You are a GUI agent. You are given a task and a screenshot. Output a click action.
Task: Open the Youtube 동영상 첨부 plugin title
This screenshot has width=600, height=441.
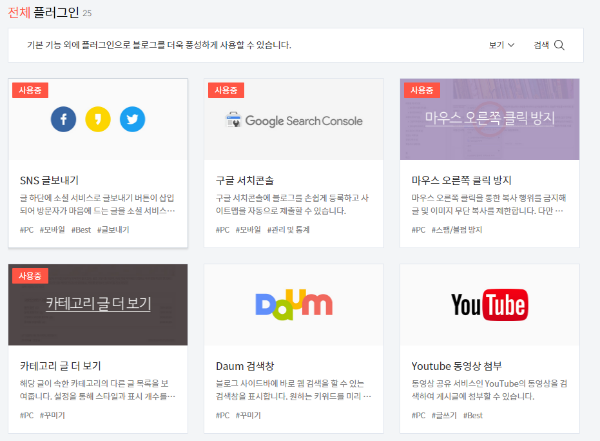[457, 366]
